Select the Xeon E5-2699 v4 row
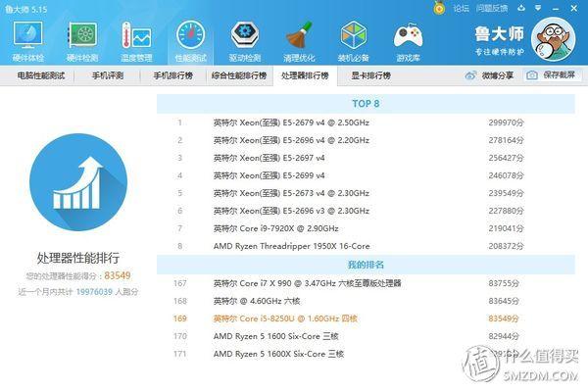Image resolution: width=588 pixels, height=392 pixels. pos(366,175)
